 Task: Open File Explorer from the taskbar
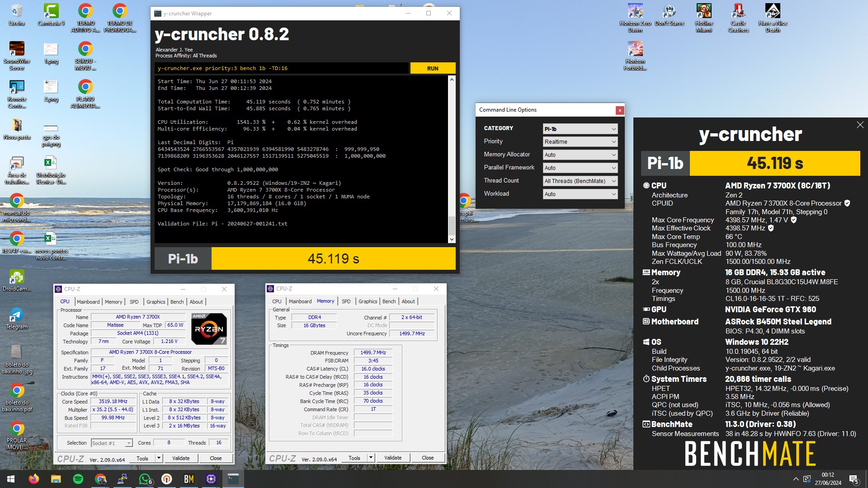point(56,479)
